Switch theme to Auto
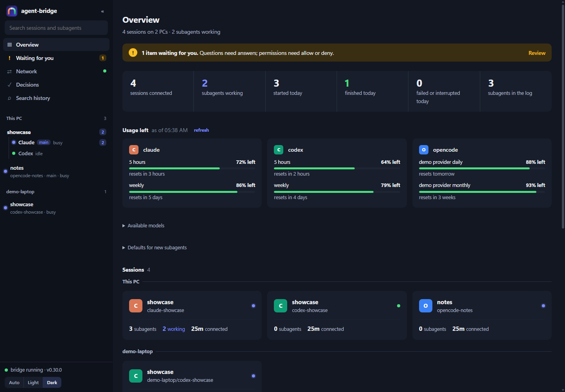The image size is (565, 392). point(14,383)
